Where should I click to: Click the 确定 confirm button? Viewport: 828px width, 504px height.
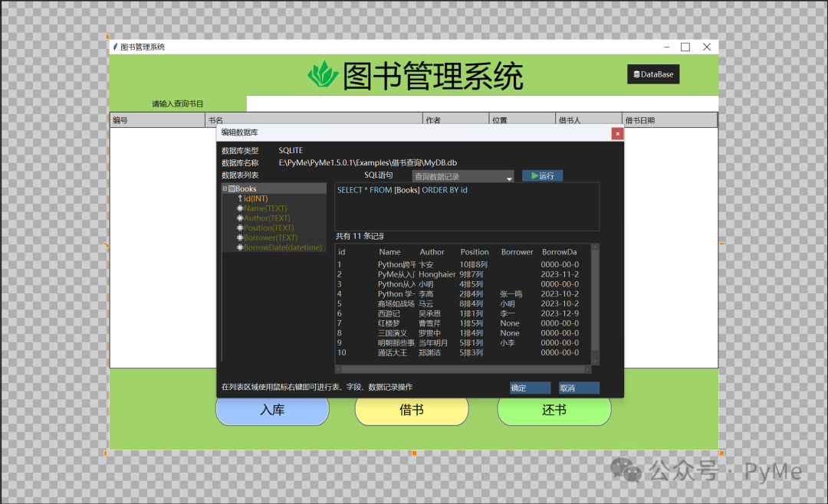click(531, 388)
